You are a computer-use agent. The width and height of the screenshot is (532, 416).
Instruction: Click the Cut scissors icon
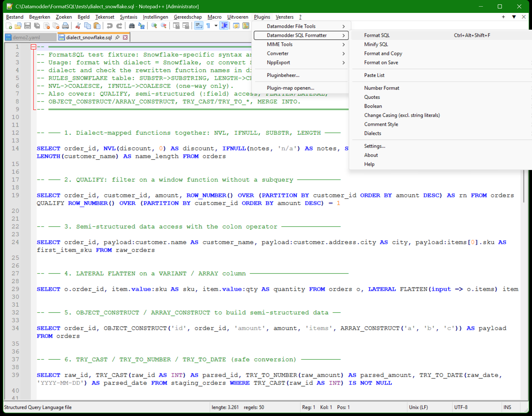[78, 26]
